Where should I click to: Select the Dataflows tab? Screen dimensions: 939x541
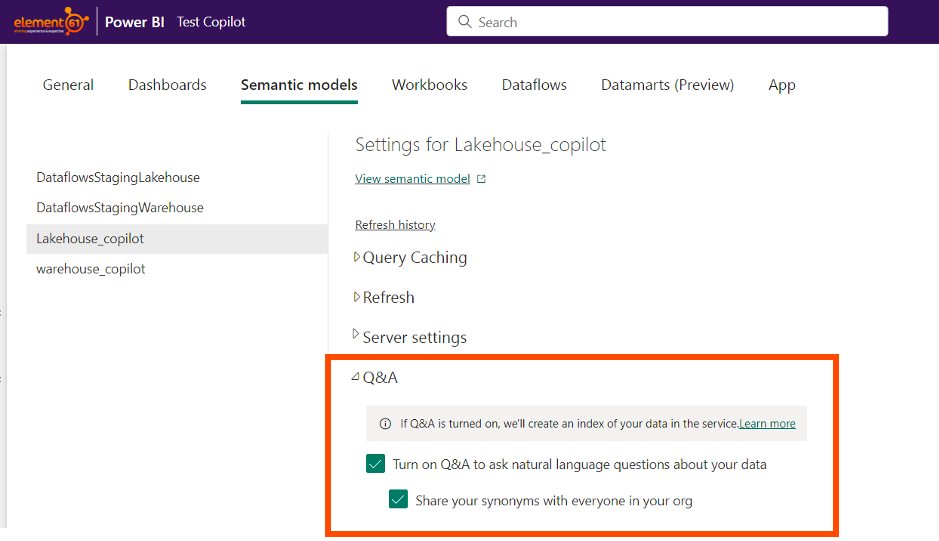click(x=534, y=85)
